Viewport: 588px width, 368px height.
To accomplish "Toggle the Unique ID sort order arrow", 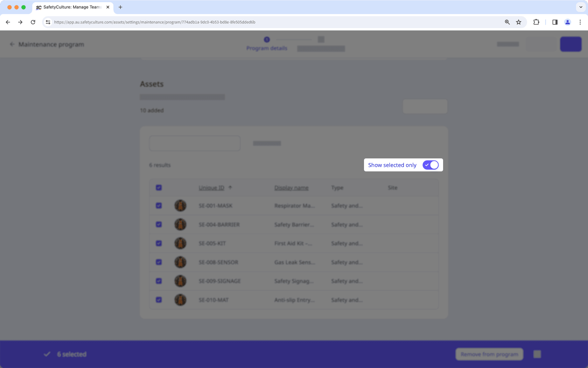I will pyautogui.click(x=230, y=187).
